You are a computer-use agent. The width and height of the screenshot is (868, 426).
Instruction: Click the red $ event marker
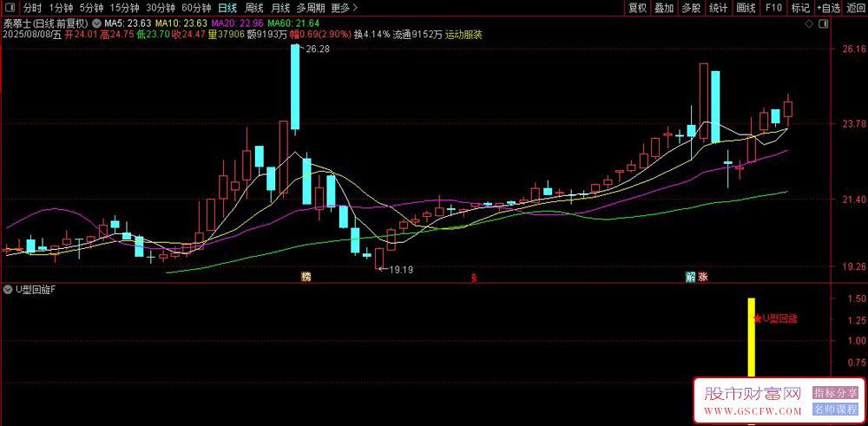[x=474, y=277]
